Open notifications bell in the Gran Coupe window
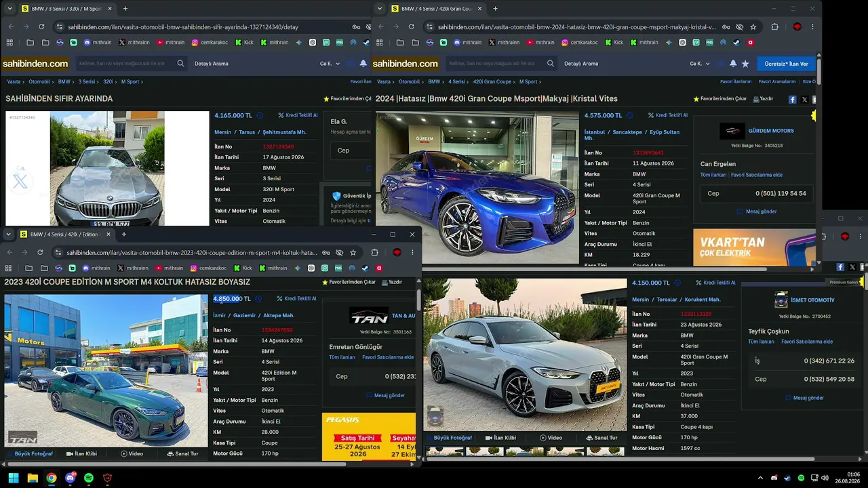 pyautogui.click(x=733, y=64)
